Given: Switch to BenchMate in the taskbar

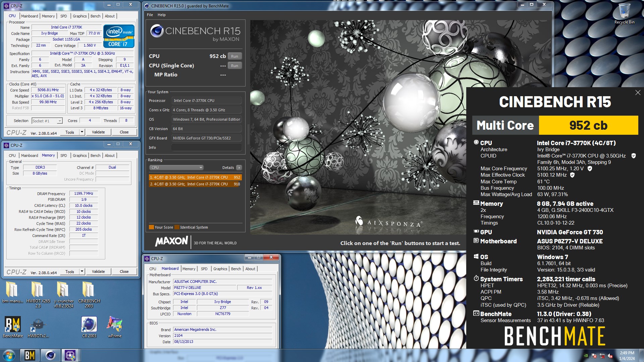Looking at the screenshot, I should pyautogui.click(x=30, y=355).
